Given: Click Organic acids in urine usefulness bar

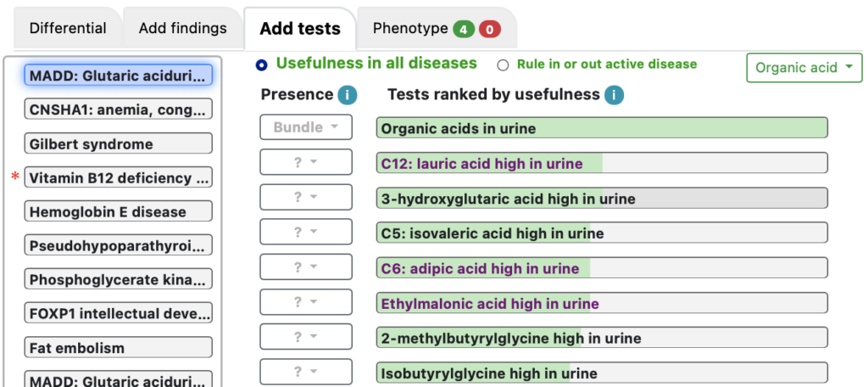Looking at the screenshot, I should pos(603,128).
